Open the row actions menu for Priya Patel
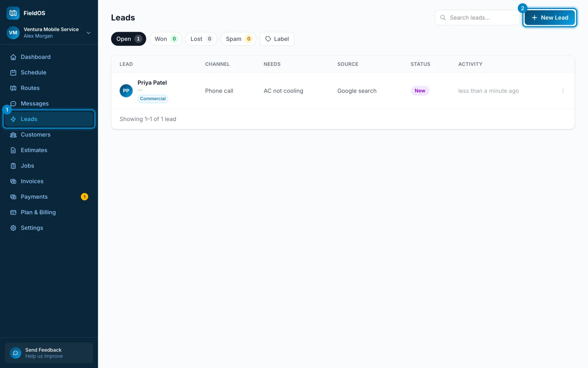The width and height of the screenshot is (588, 368). (563, 91)
